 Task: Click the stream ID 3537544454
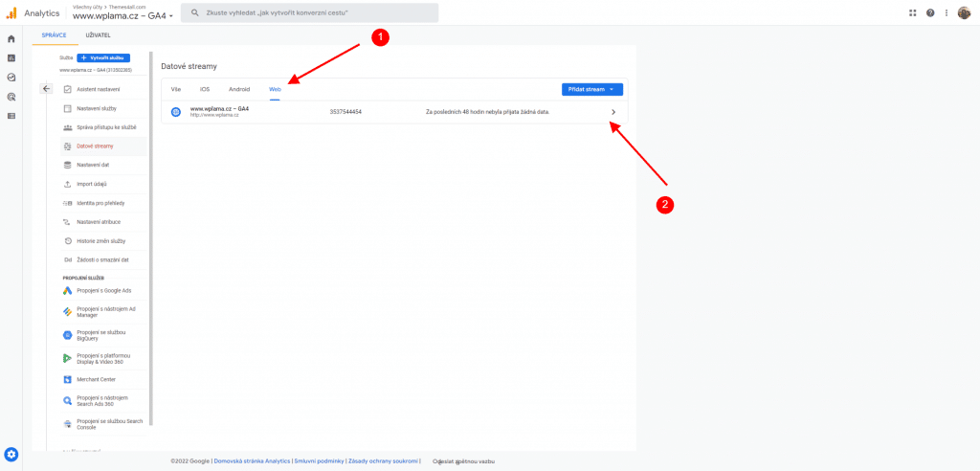[x=345, y=112]
